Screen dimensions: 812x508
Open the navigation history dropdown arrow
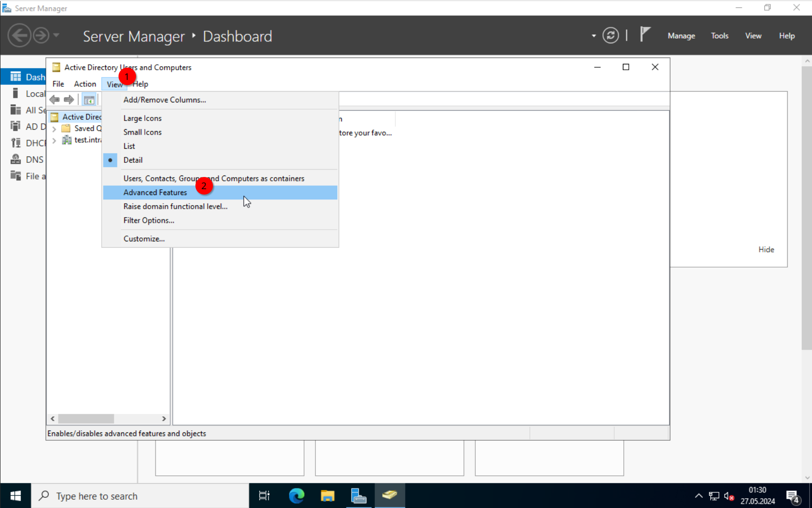click(x=56, y=35)
